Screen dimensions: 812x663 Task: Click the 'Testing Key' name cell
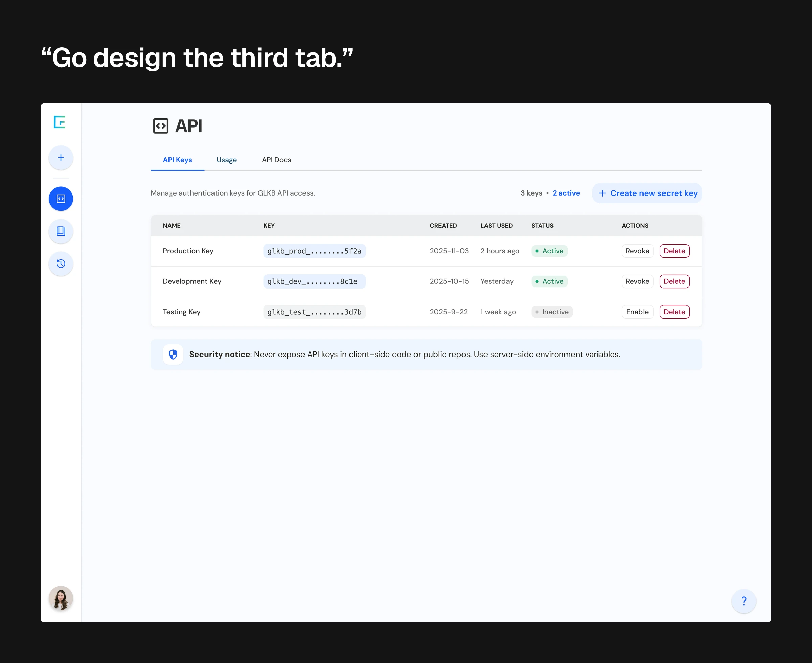[x=181, y=312]
